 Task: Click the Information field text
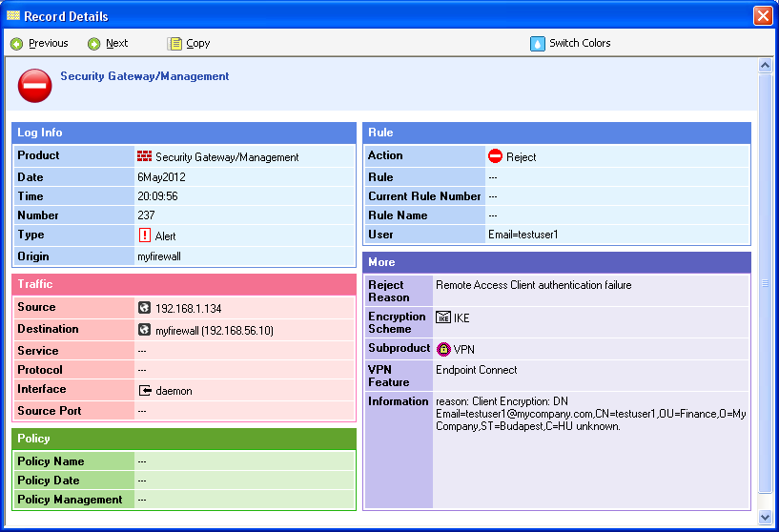pos(589,414)
